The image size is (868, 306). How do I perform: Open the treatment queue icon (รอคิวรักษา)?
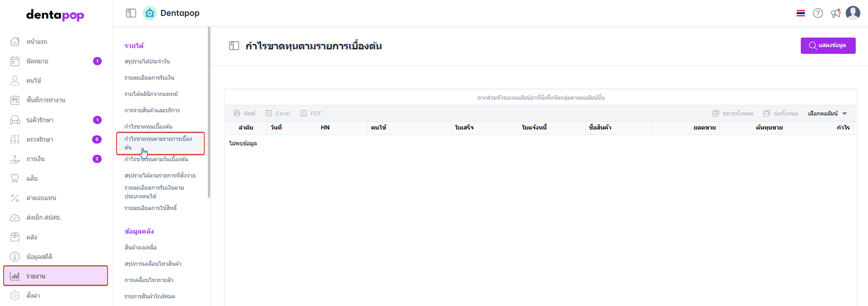[15, 120]
